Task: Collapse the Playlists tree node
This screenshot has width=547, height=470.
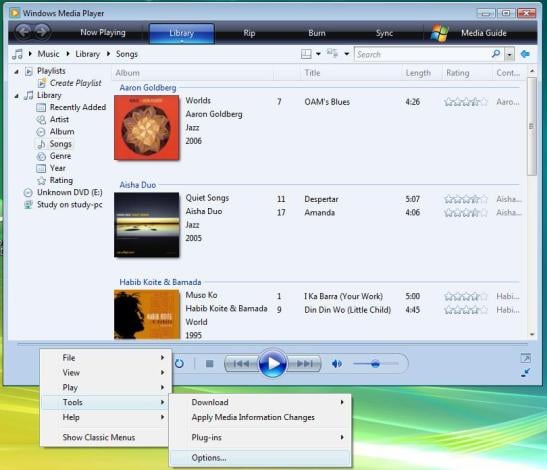Action: tap(16, 72)
